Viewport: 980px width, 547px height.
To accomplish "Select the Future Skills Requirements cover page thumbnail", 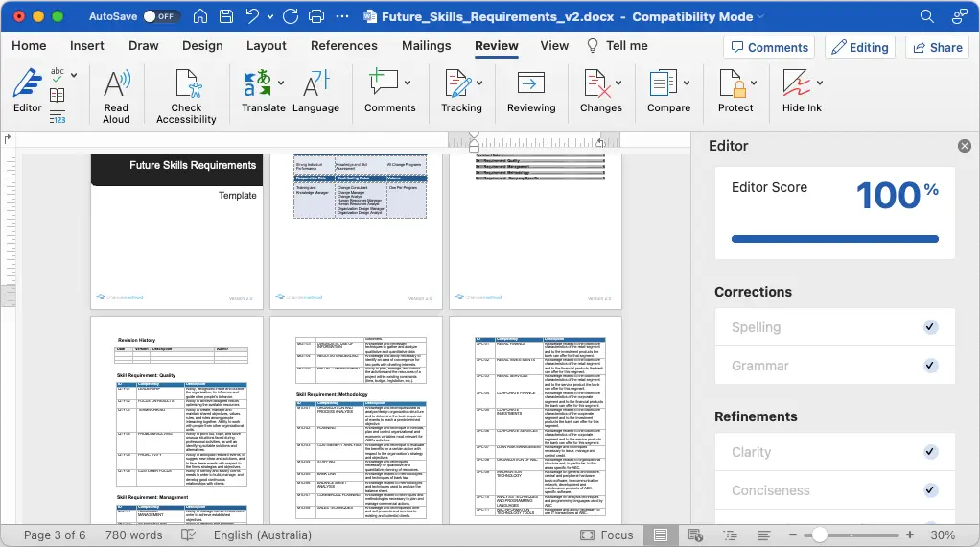I will click(x=176, y=231).
